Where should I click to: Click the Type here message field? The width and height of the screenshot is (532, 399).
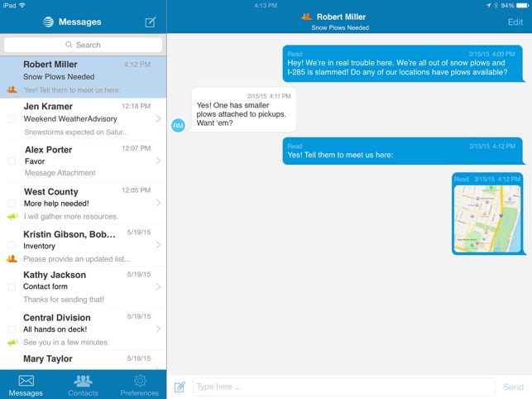343,387
